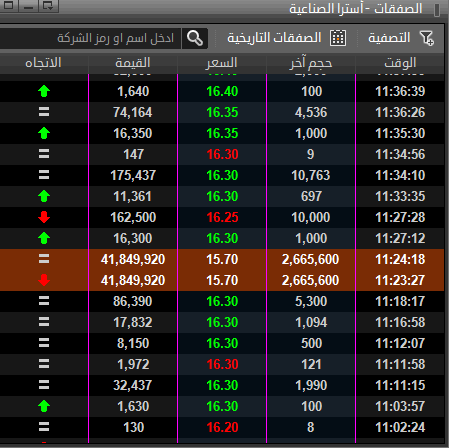Click the panel grip handle beside the title
The width and height of the screenshot is (449, 448).
click(x=437, y=9)
